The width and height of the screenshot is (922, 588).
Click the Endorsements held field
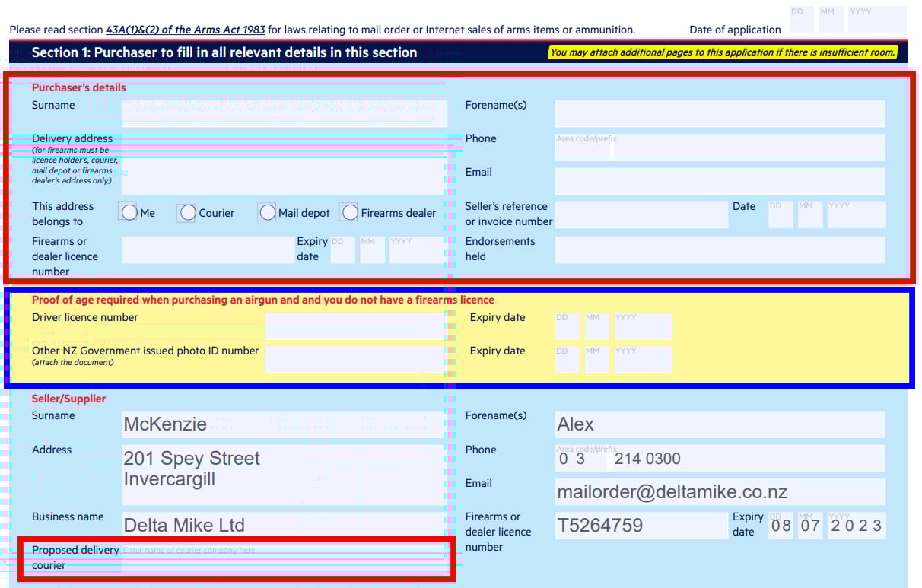[x=720, y=250]
